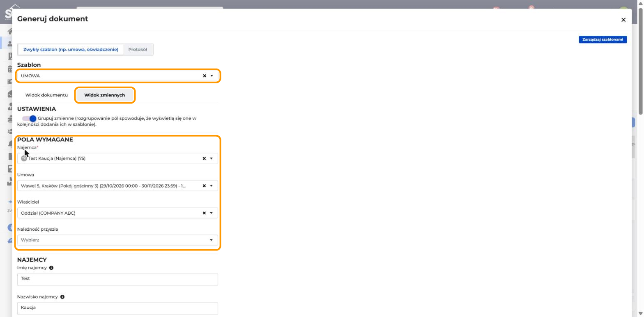The image size is (644, 317).
Task: Focus the Nazwisko najemcy input field
Action: click(117, 308)
